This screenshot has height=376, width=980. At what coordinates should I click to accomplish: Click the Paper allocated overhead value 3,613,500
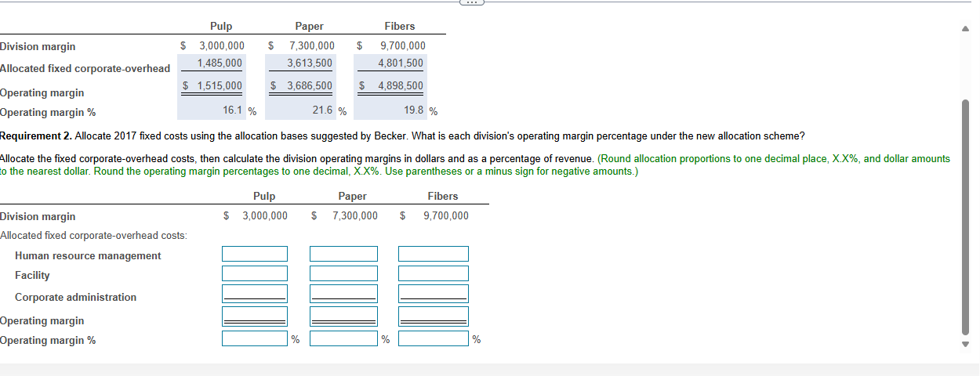coord(309,63)
